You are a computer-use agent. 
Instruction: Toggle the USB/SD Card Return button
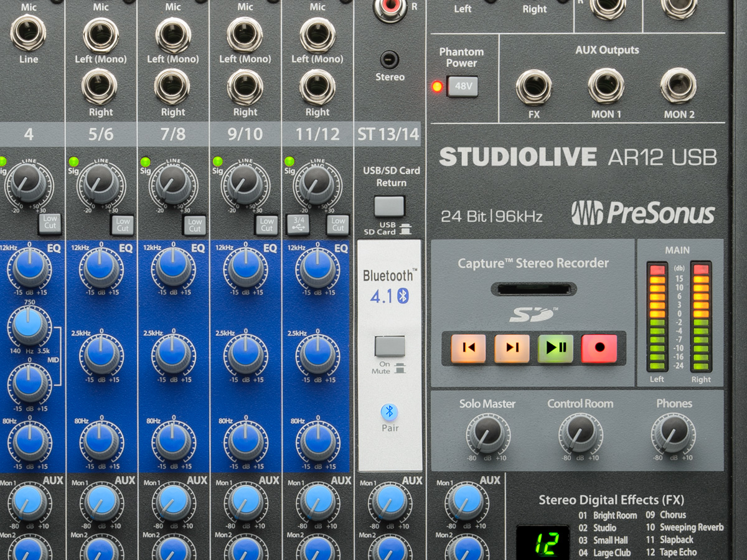coord(390,206)
